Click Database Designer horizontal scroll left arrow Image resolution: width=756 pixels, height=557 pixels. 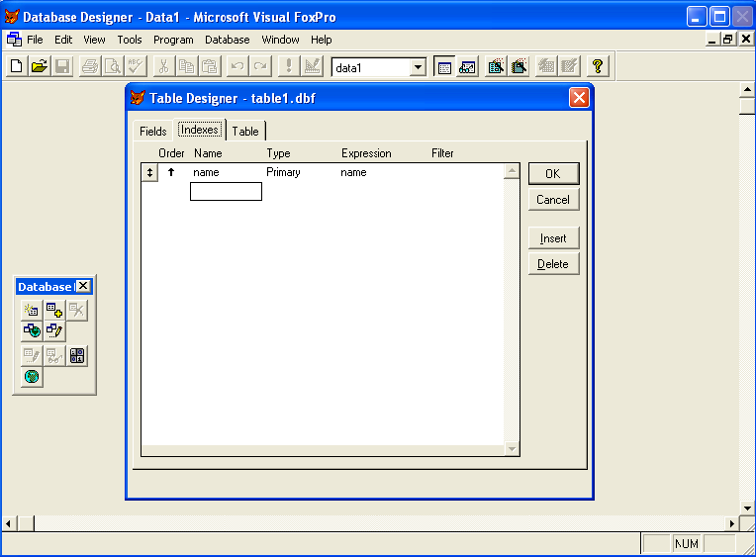[8, 523]
